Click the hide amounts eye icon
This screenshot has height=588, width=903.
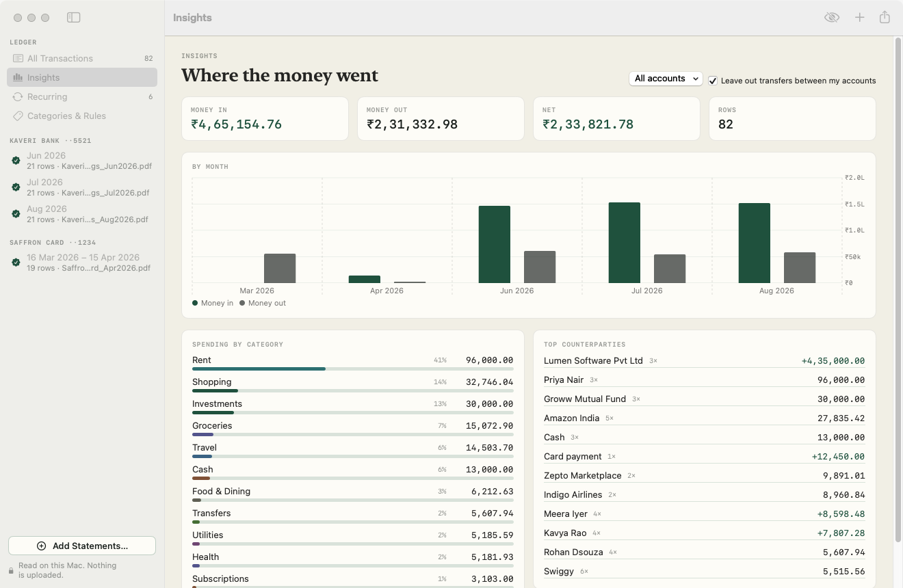tap(832, 18)
